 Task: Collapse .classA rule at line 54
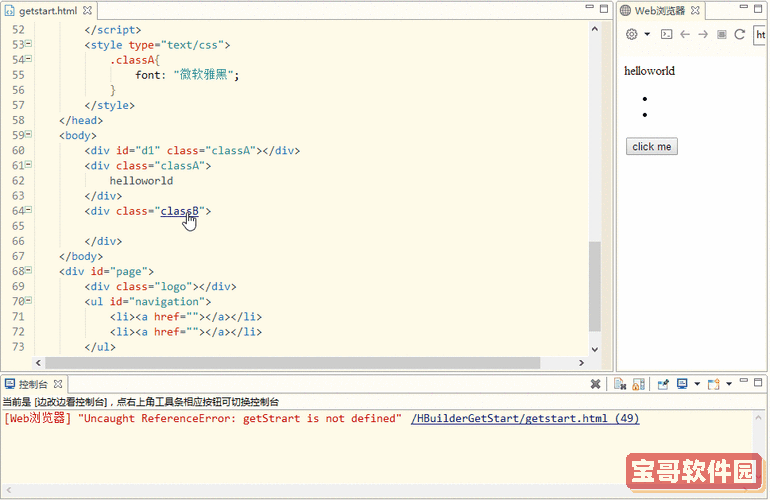(x=28, y=59)
